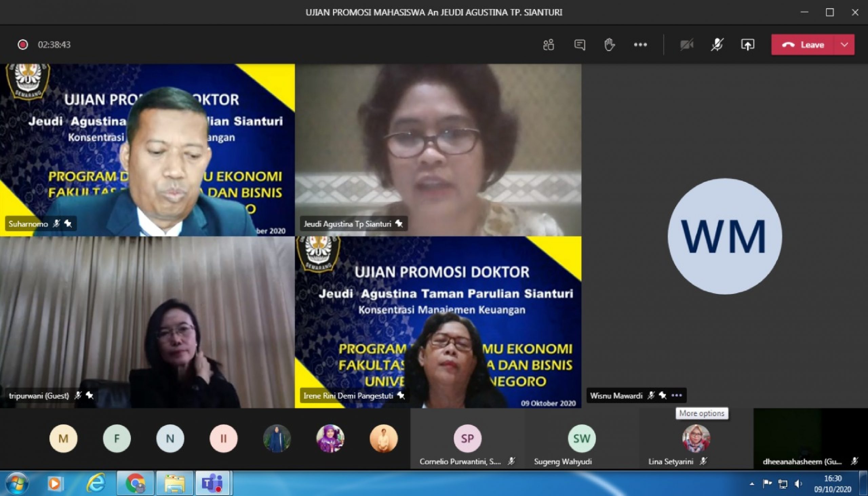Open the meeting chat icon
Screen dimensions: 868x496
579,45
